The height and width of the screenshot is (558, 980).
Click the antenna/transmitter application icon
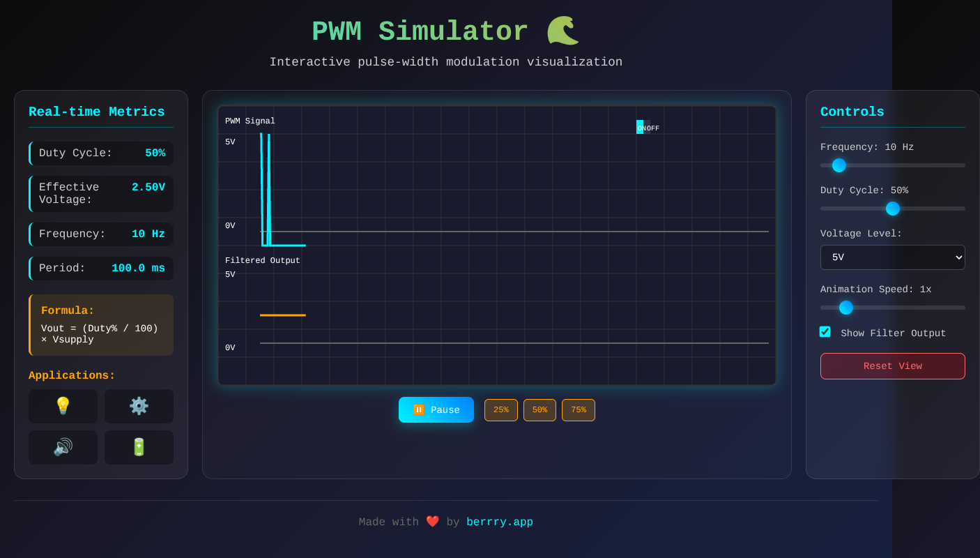pos(63,447)
